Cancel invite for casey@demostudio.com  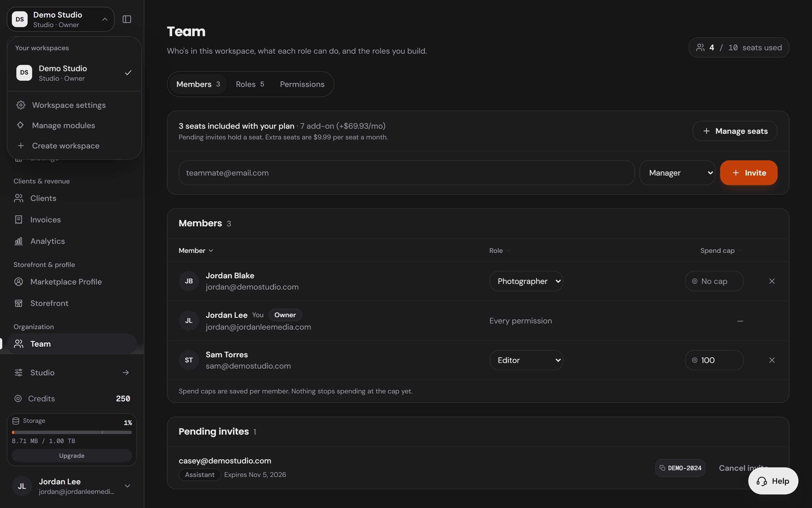pos(743,468)
